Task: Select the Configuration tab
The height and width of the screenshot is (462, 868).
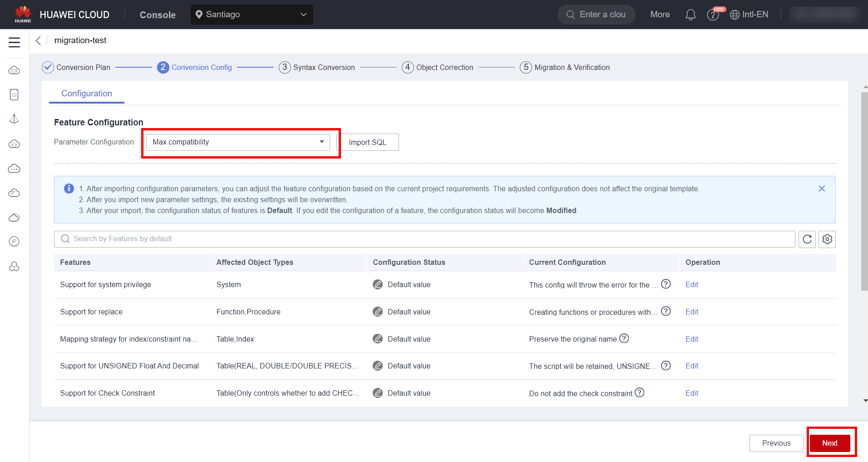Action: (87, 94)
